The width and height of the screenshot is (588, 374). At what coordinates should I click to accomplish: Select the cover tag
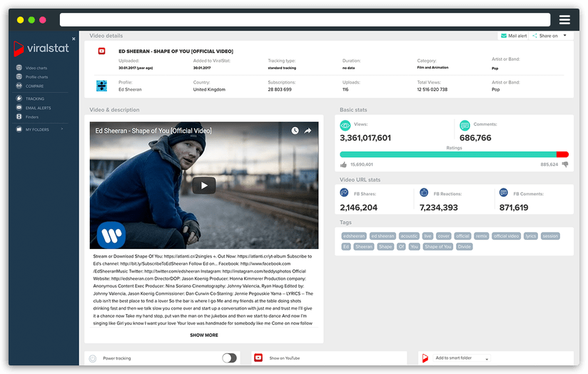444,236
